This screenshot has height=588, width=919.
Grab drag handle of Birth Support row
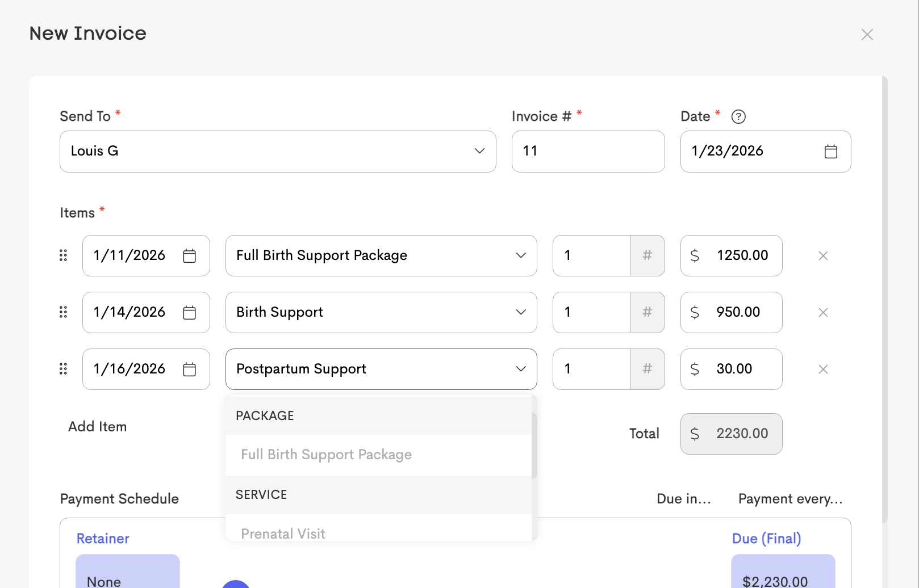(x=63, y=312)
